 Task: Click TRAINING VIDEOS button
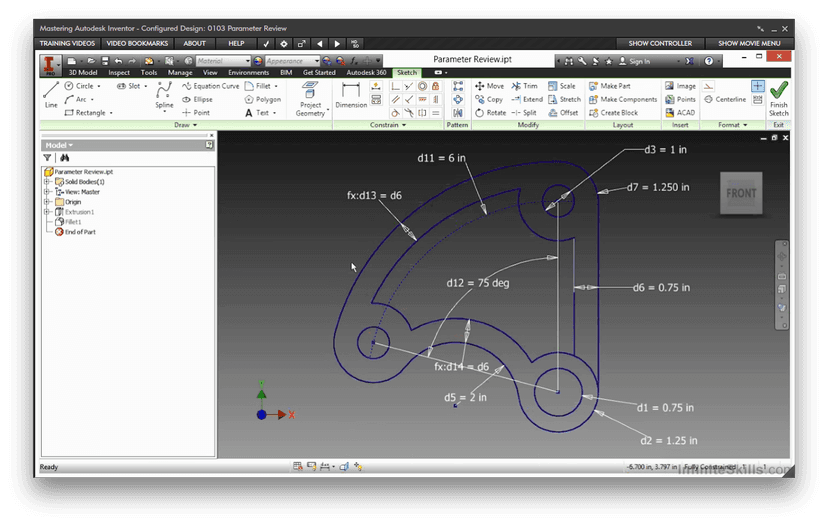(67, 43)
